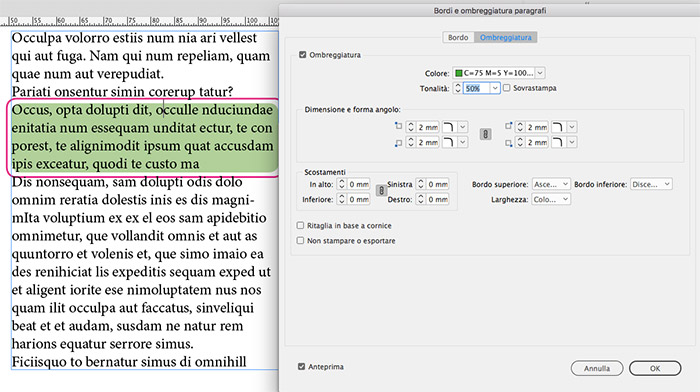The width and height of the screenshot is (700, 392).
Task: Toggle the Ombreggiatura checkbox
Action: (x=303, y=54)
